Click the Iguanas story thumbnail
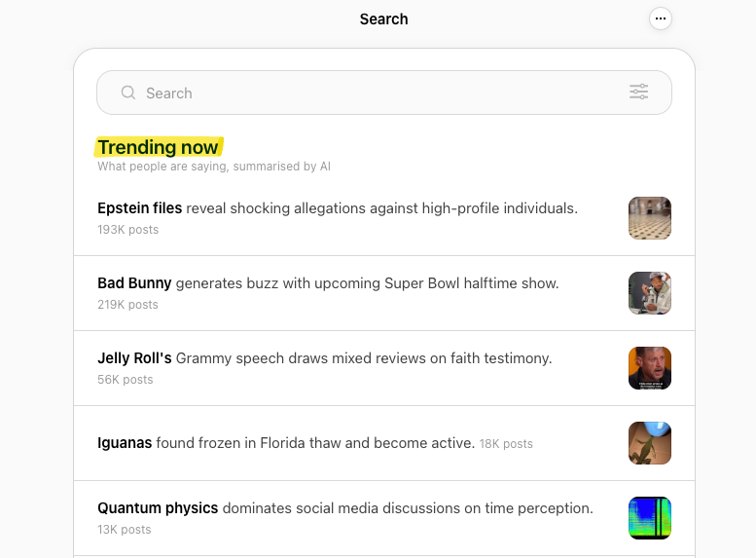756x558 pixels. [650, 443]
